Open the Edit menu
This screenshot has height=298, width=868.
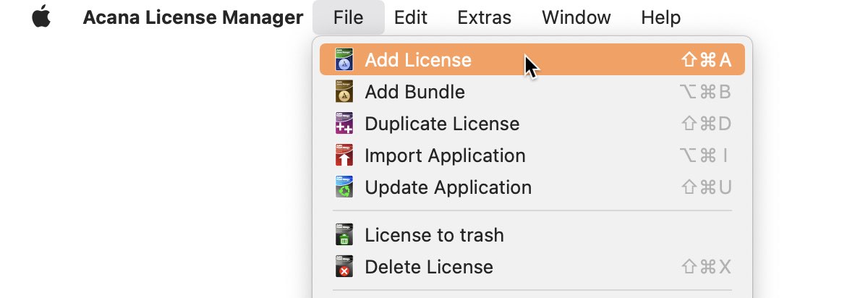tap(410, 17)
